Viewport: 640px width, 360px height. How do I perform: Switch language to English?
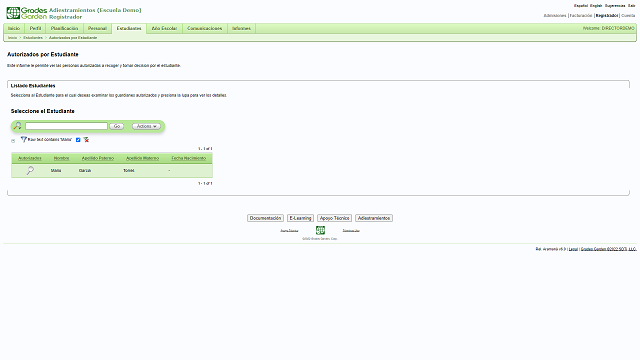596,6
